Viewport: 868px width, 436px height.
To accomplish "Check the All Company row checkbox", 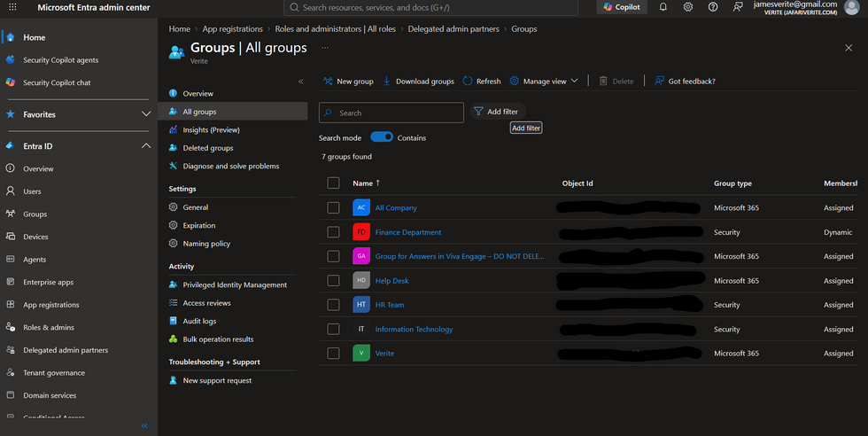I will pyautogui.click(x=333, y=207).
